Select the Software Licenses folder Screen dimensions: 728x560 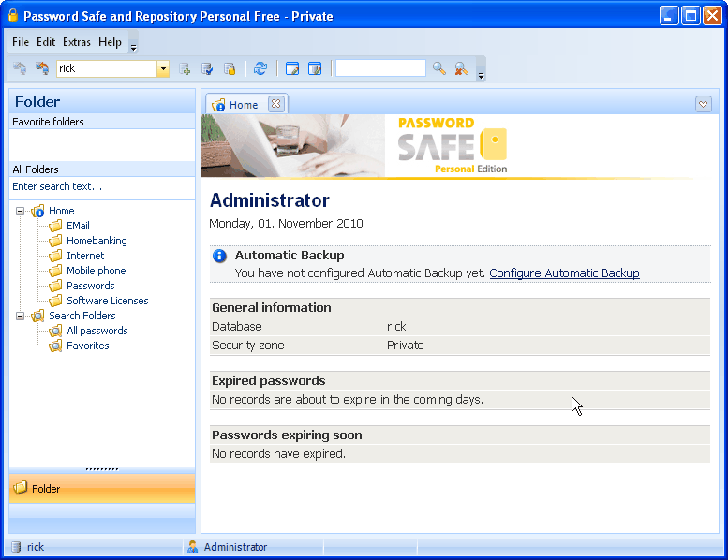(x=107, y=301)
